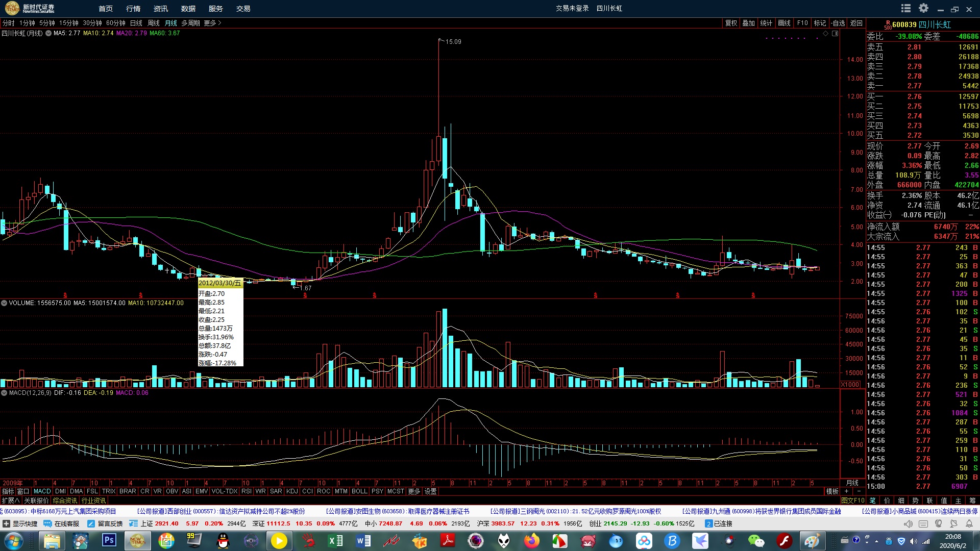
Task: Toggle the VOLUME panel dropdown circle
Action: tap(4, 303)
